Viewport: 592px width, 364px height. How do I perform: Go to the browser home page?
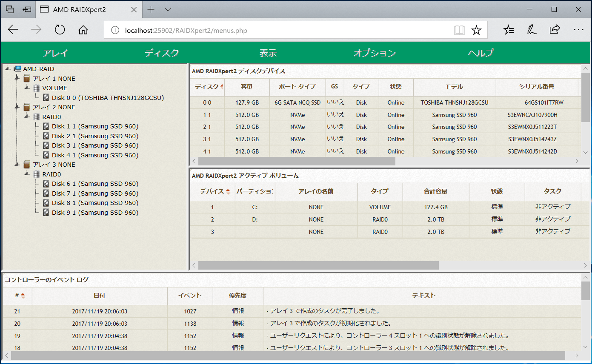pyautogui.click(x=83, y=30)
